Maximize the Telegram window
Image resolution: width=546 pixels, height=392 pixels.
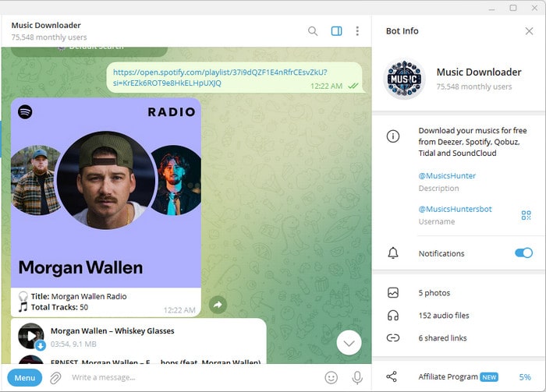(513, 8)
